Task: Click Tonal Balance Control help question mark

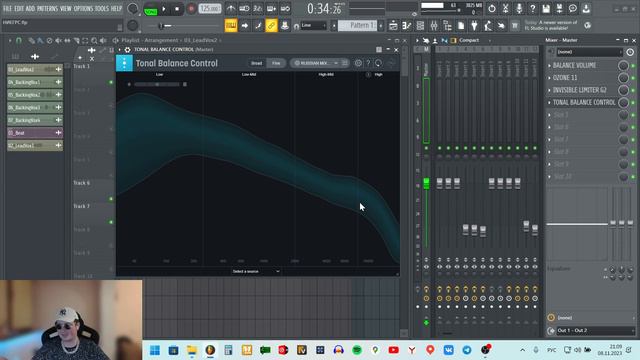Action: [368, 63]
